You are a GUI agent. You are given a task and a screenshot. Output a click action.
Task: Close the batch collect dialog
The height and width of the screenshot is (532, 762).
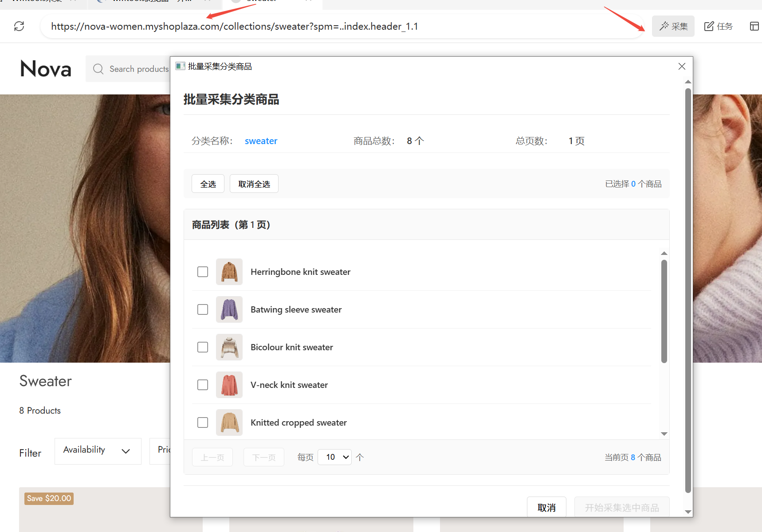click(682, 66)
